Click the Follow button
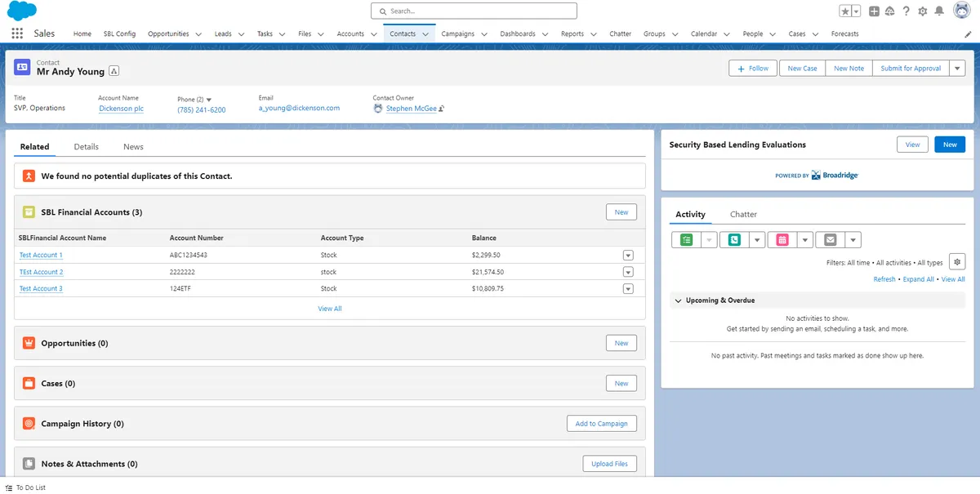980x494 pixels. coord(753,69)
